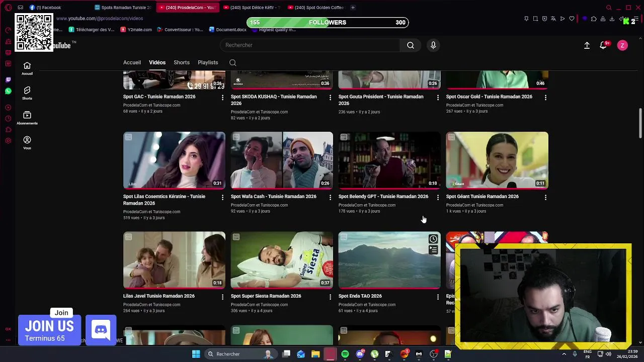Viewport: 644px width, 362px height.
Task: Click the YouTube search magnifier button
Action: 411,45
